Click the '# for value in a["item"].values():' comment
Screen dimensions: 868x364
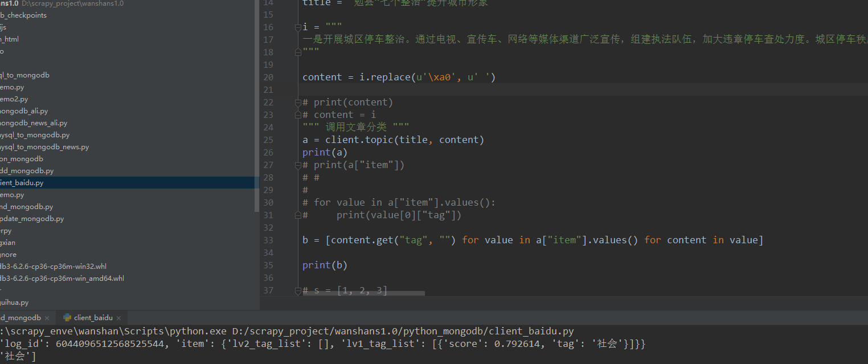pos(399,203)
